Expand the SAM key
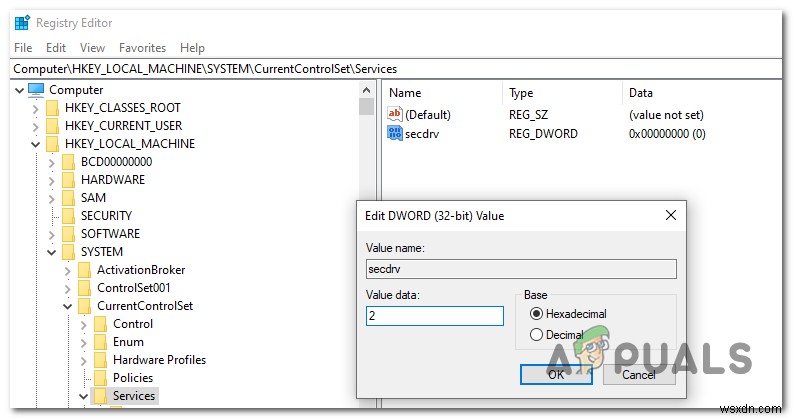The height and width of the screenshot is (419, 793). point(52,198)
